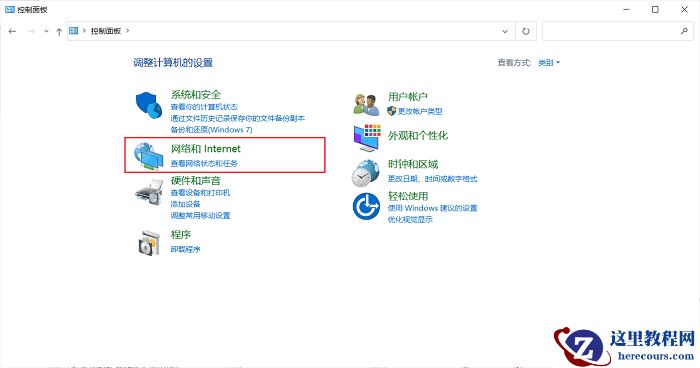
Task: Click the shield icon beside 更改帐户类型
Action: pos(392,111)
